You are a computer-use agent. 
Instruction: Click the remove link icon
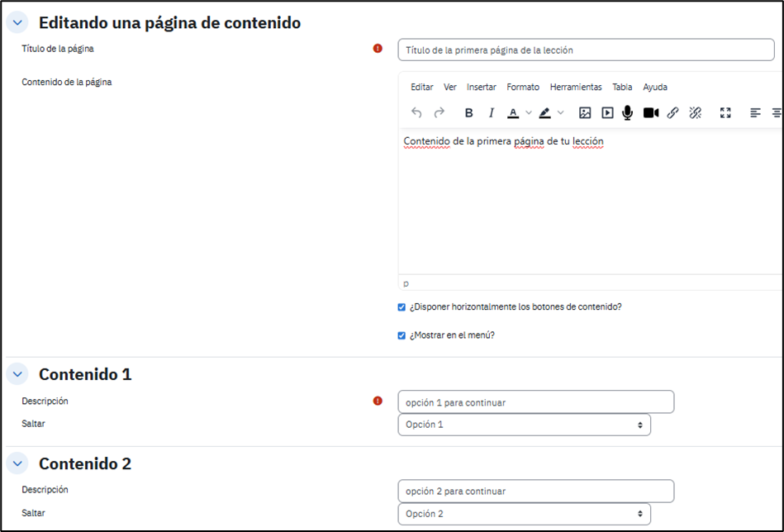[695, 113]
